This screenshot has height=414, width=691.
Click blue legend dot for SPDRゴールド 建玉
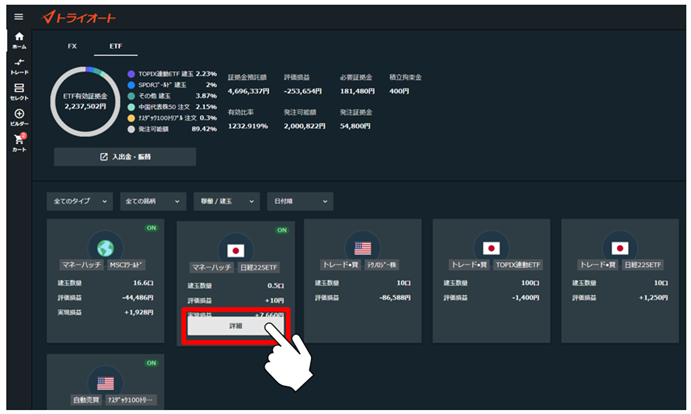(x=131, y=85)
